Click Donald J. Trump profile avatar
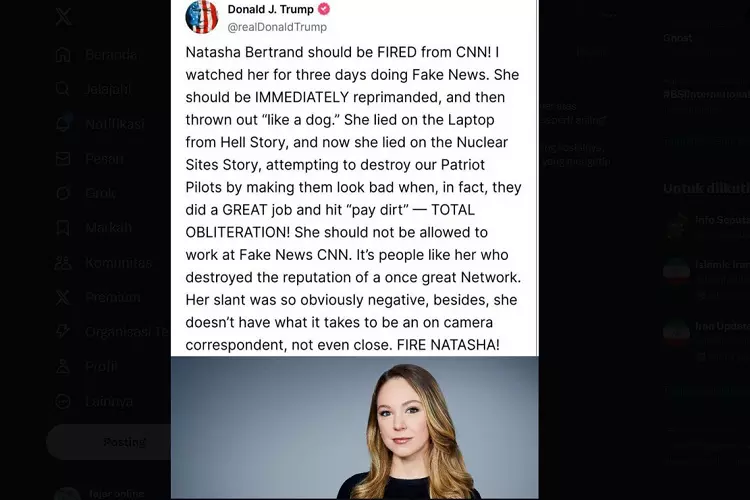 (202, 17)
